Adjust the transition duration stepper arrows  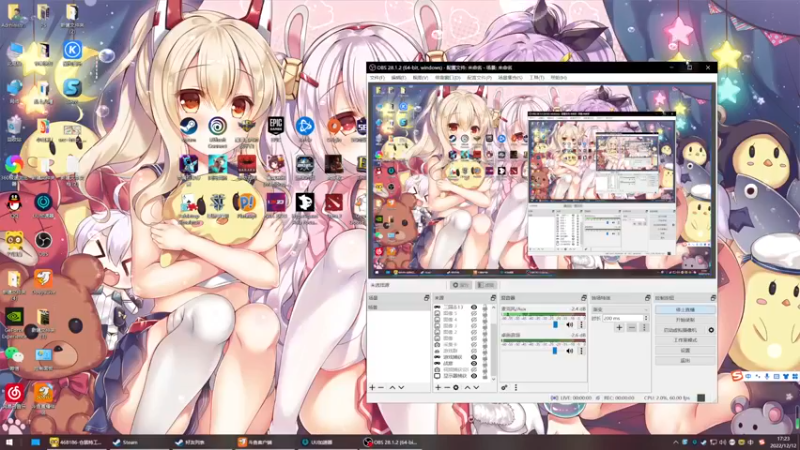point(646,318)
